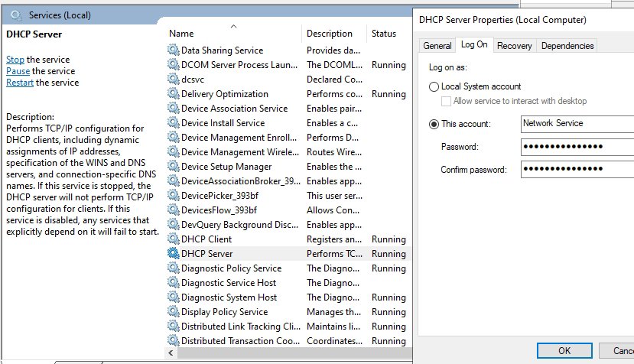Screen dimensions: 634x364
Task: Click the DHCP Client service gear icon
Action: point(174,239)
